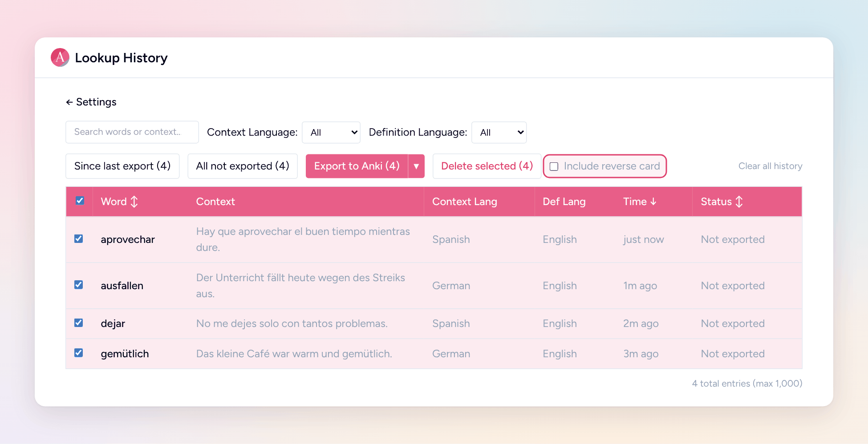Click the Context column header

(x=215, y=202)
